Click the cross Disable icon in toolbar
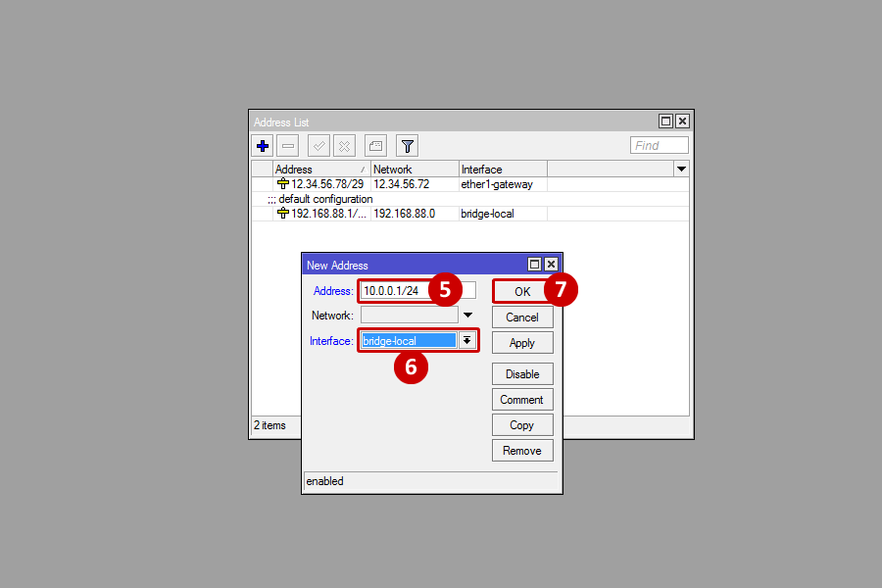This screenshot has width=882, height=588. [344, 146]
